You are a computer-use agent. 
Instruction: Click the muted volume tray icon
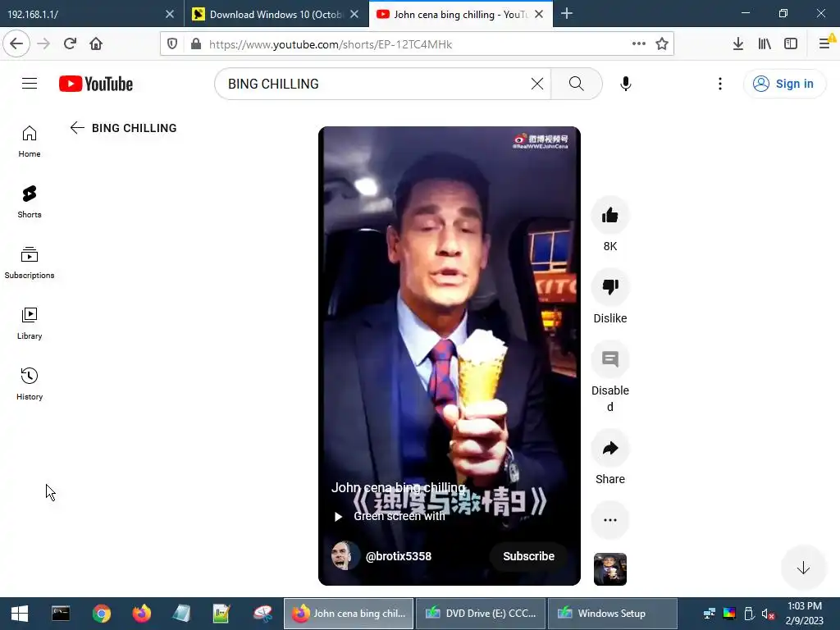[768, 614]
